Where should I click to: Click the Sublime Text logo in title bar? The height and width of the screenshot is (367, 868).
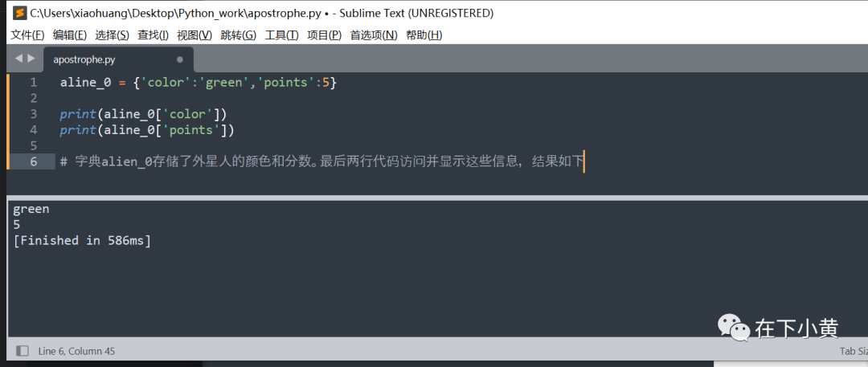tap(20, 12)
